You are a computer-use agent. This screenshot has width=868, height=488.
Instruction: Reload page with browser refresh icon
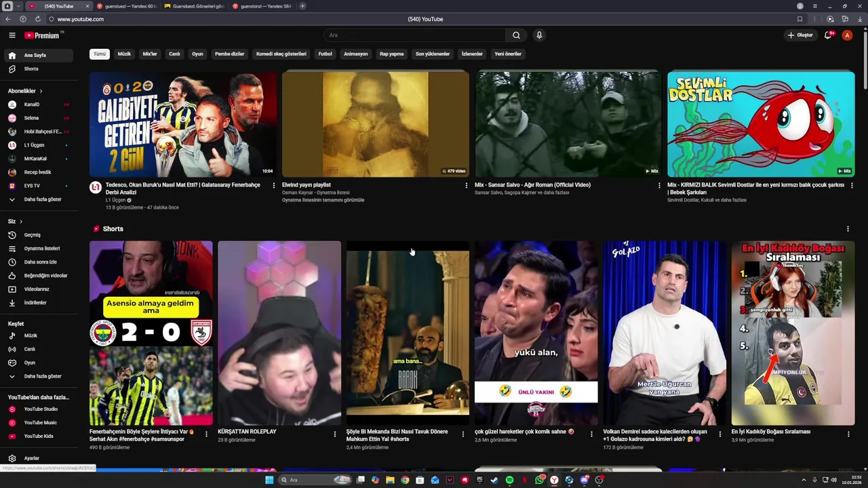(38, 19)
